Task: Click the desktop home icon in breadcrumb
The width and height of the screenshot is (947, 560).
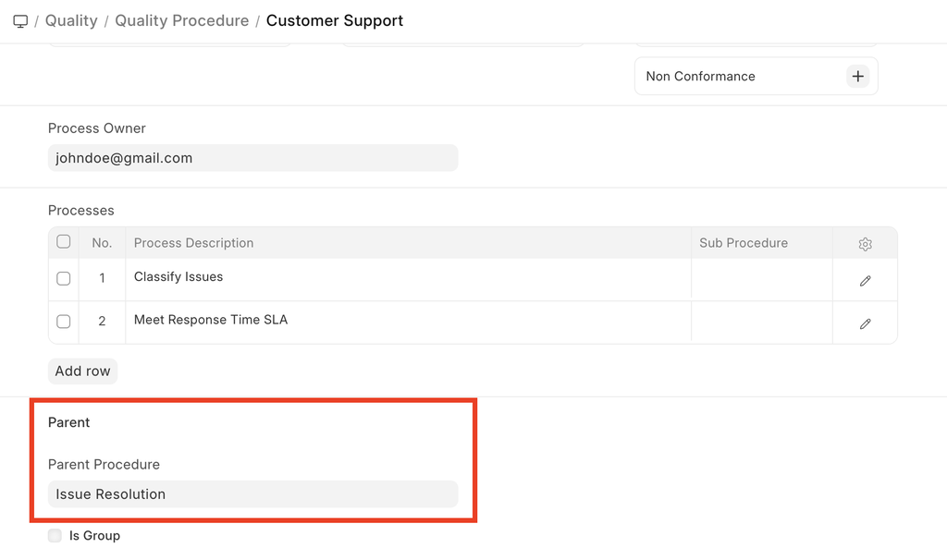Action: [20, 21]
